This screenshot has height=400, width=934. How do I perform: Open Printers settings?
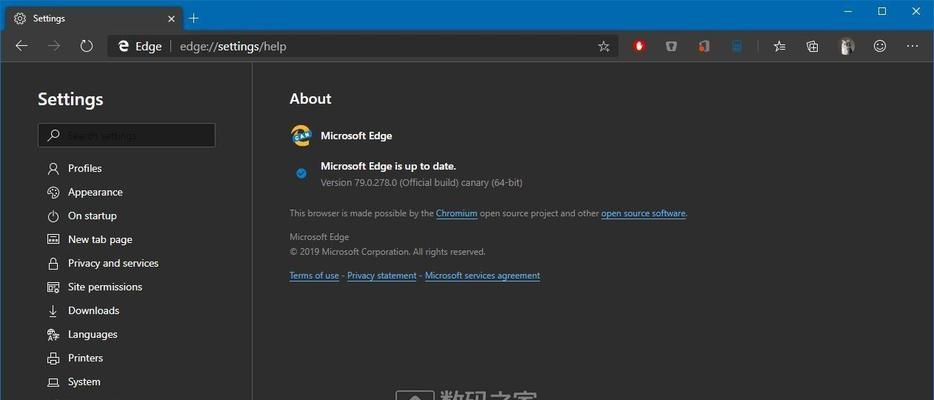pyautogui.click(x=85, y=358)
